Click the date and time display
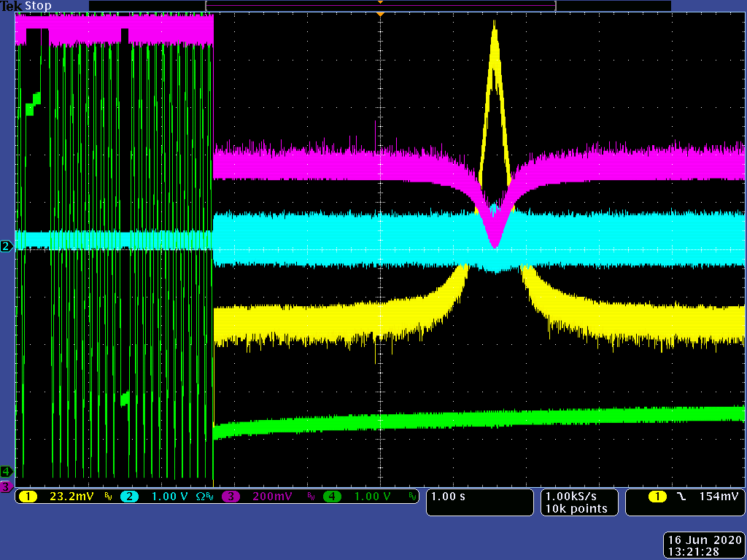 pyautogui.click(x=705, y=546)
